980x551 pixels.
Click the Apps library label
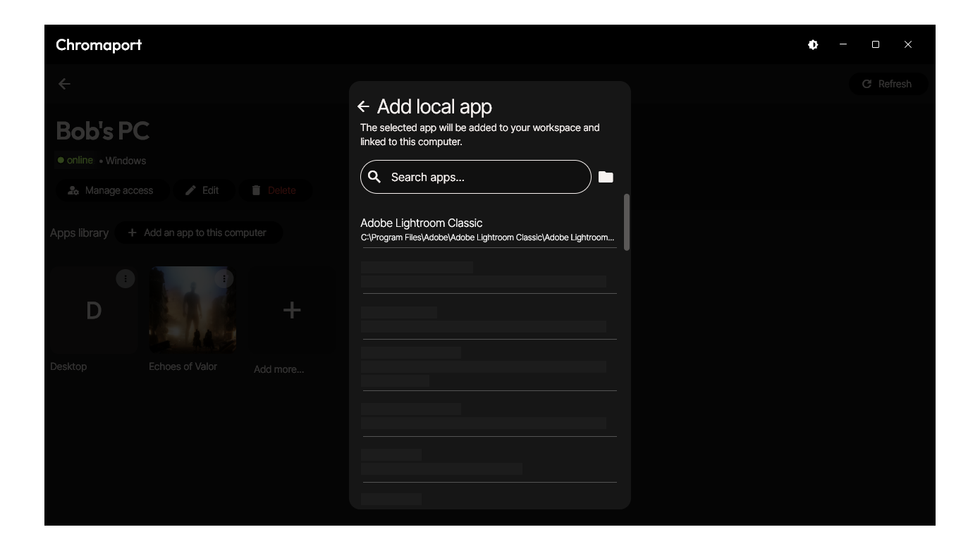pyautogui.click(x=79, y=233)
